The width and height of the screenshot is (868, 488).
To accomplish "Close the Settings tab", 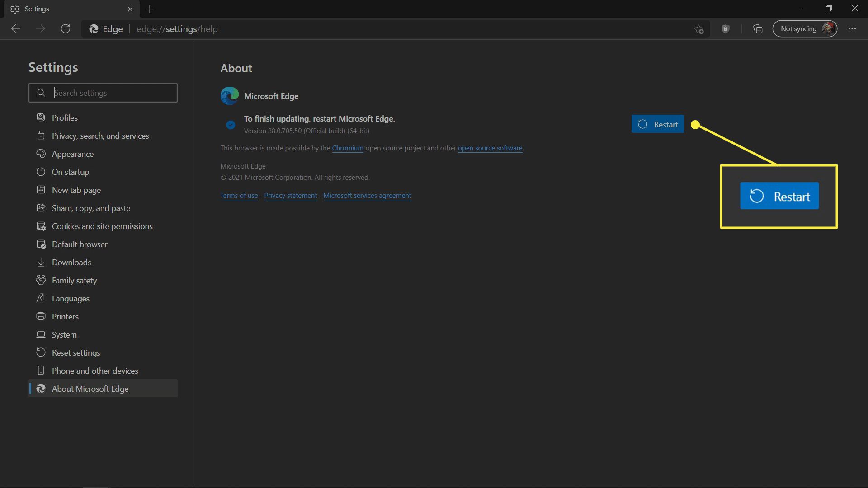I will coord(130,9).
